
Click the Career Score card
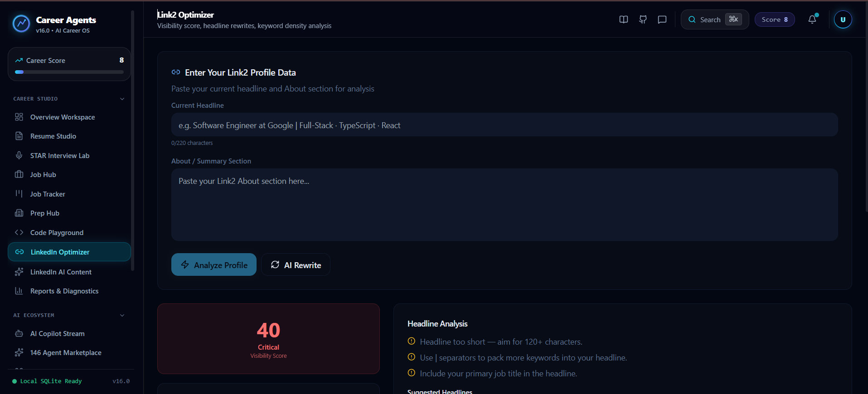[69, 64]
